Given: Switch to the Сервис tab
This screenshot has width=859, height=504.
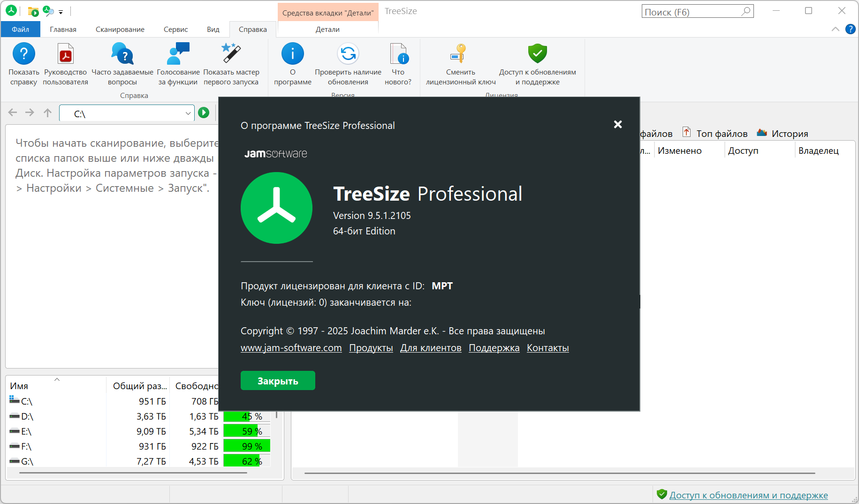Looking at the screenshot, I should (x=176, y=29).
